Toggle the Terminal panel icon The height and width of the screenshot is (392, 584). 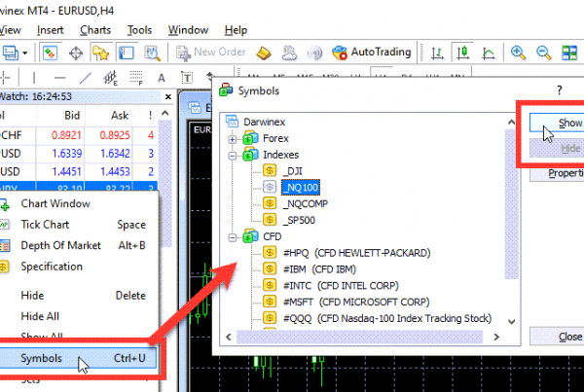click(127, 53)
